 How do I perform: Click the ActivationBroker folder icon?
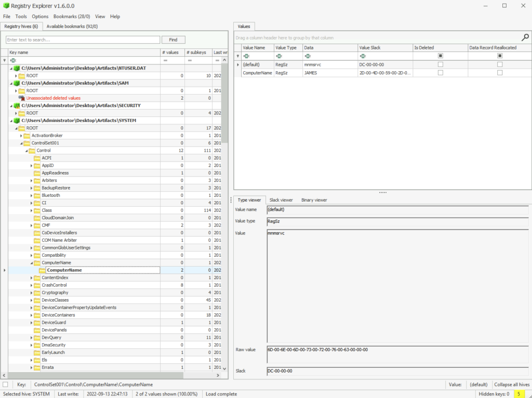pos(27,136)
